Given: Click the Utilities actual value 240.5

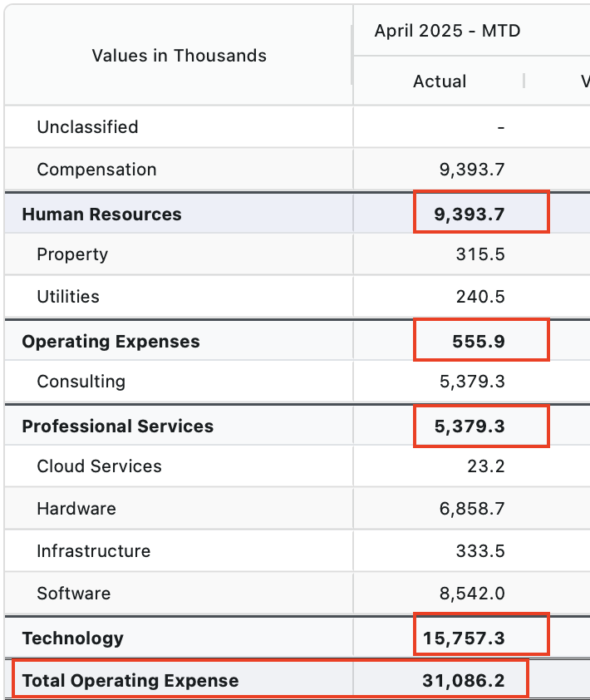Looking at the screenshot, I should (480, 297).
